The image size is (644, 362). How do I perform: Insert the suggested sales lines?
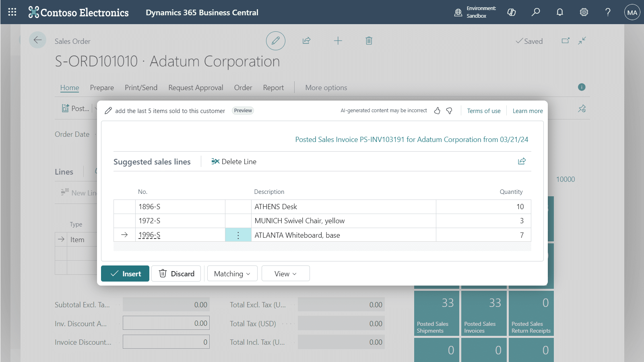(125, 274)
